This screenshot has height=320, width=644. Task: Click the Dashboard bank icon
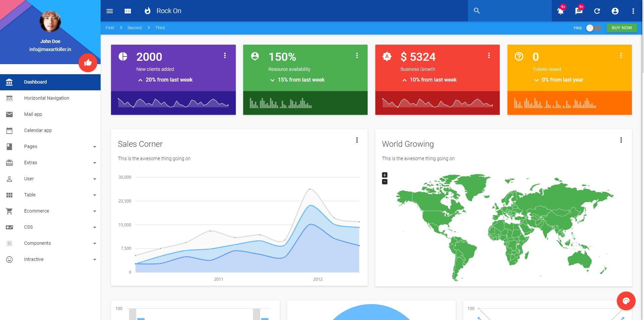tap(9, 82)
